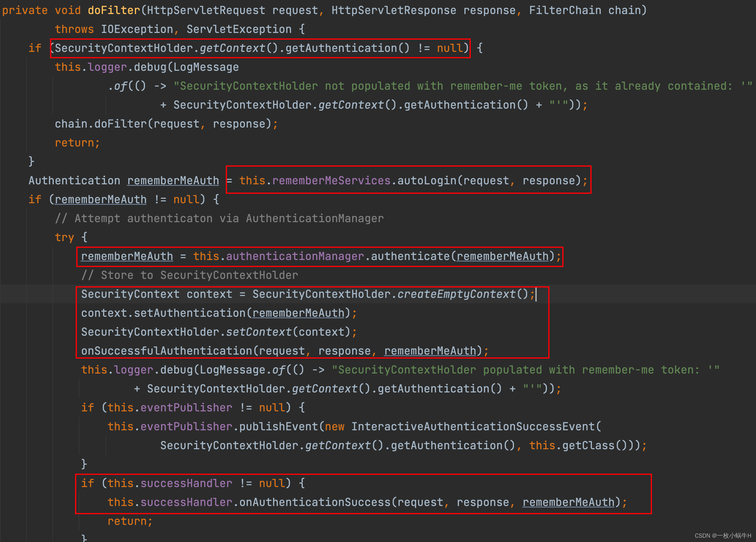Click getContext in the first if condition
756x542 pixels.
(232, 48)
